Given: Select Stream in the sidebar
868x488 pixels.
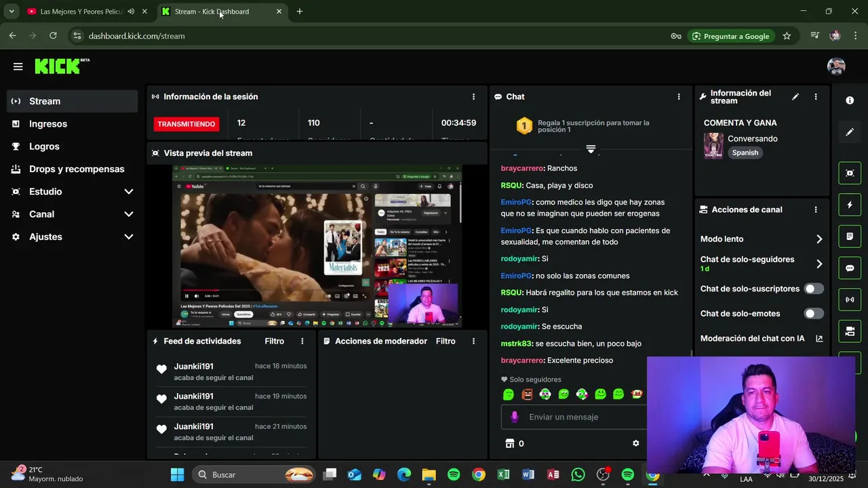Looking at the screenshot, I should [x=73, y=101].
